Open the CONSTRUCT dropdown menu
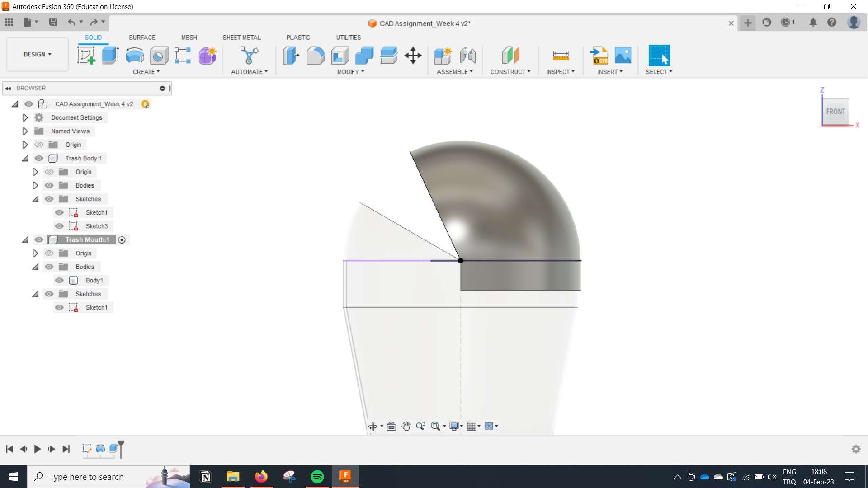The image size is (868, 488). click(510, 72)
